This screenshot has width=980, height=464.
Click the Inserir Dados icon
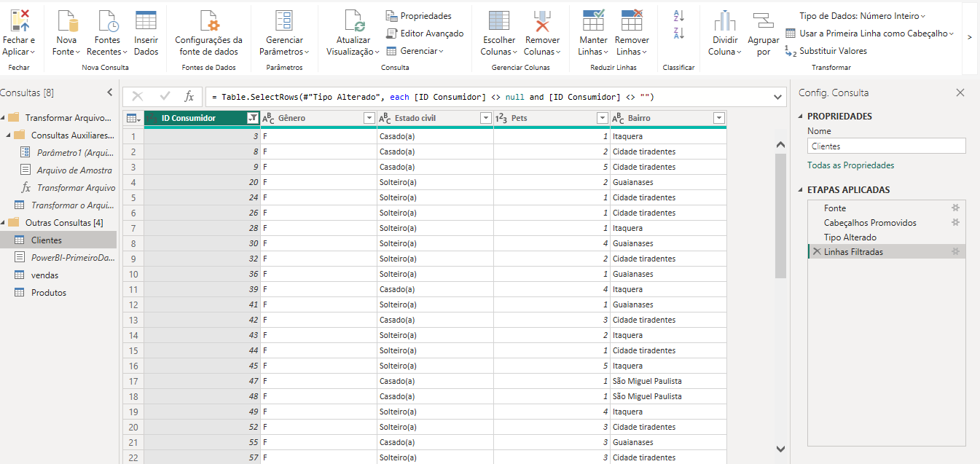146,20
